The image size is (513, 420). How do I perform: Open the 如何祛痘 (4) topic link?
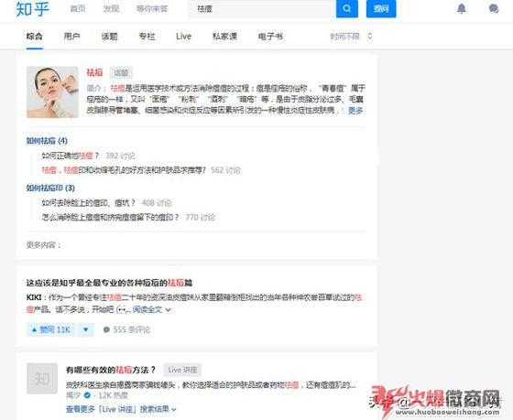pyautogui.click(x=47, y=141)
